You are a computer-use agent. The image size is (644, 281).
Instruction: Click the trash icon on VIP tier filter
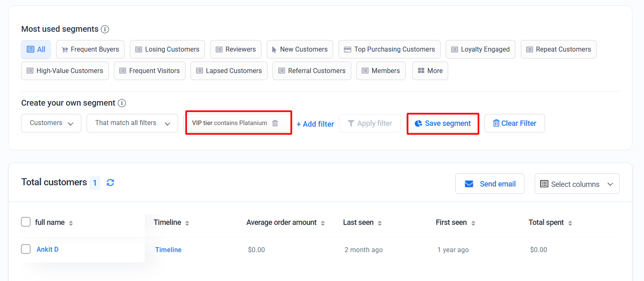click(275, 123)
